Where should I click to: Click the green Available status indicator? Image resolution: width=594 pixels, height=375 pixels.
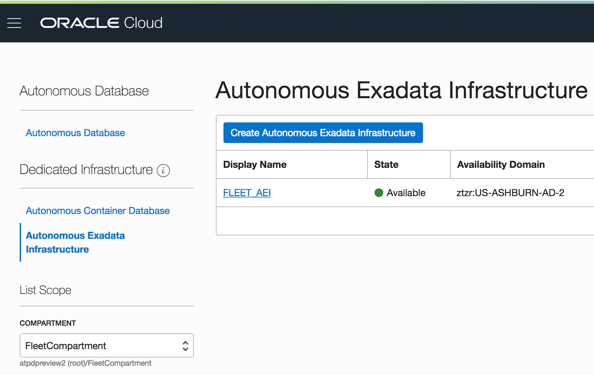click(x=378, y=193)
